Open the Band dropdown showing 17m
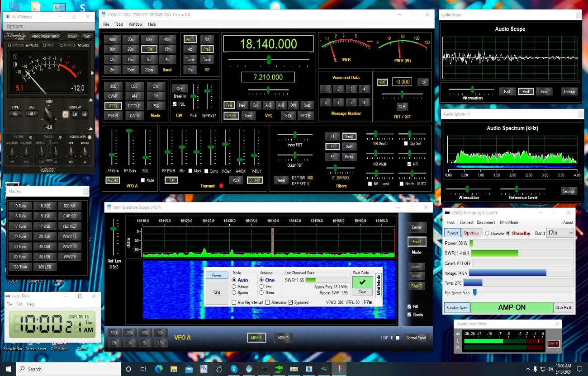This screenshot has width=588, height=376. click(560, 233)
